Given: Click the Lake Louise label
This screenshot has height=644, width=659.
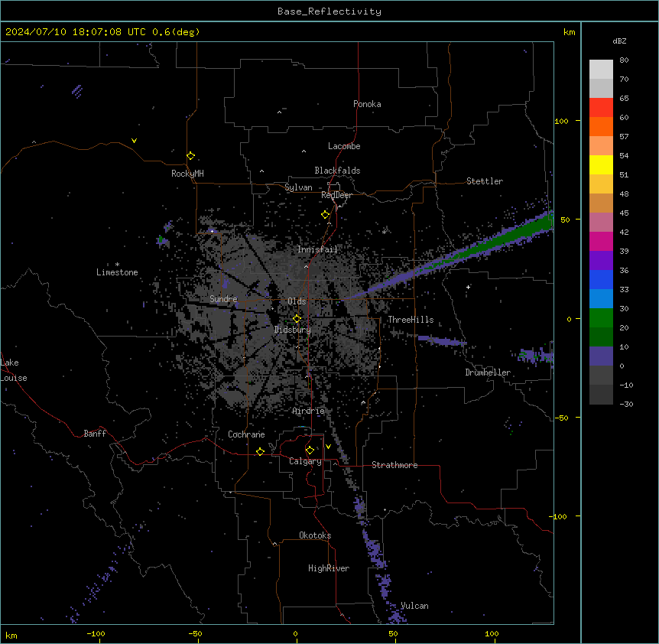Looking at the screenshot, I should pyautogui.click(x=14, y=370).
